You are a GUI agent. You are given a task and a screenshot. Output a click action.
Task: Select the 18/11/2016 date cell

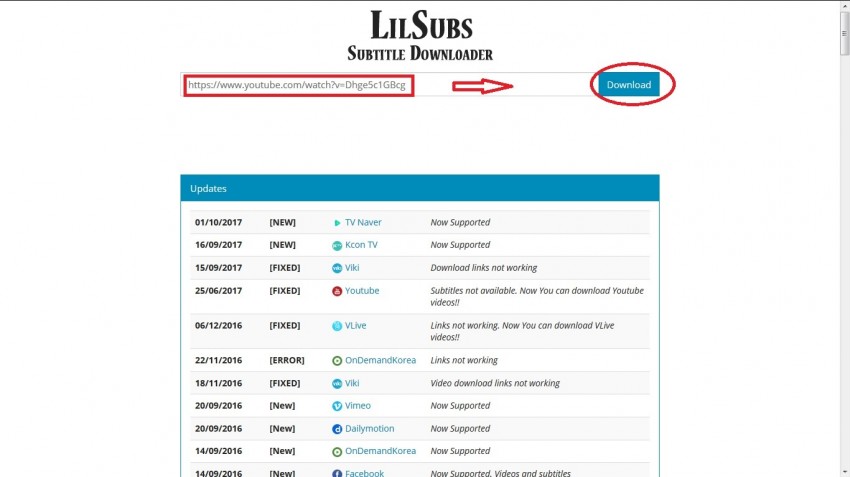tap(218, 383)
